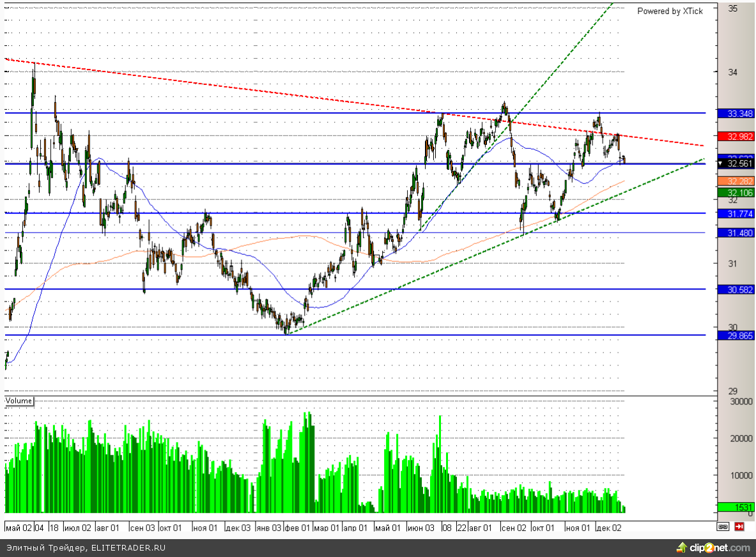
Task: Click the янв 03 date on the time axis
Action: point(268,528)
